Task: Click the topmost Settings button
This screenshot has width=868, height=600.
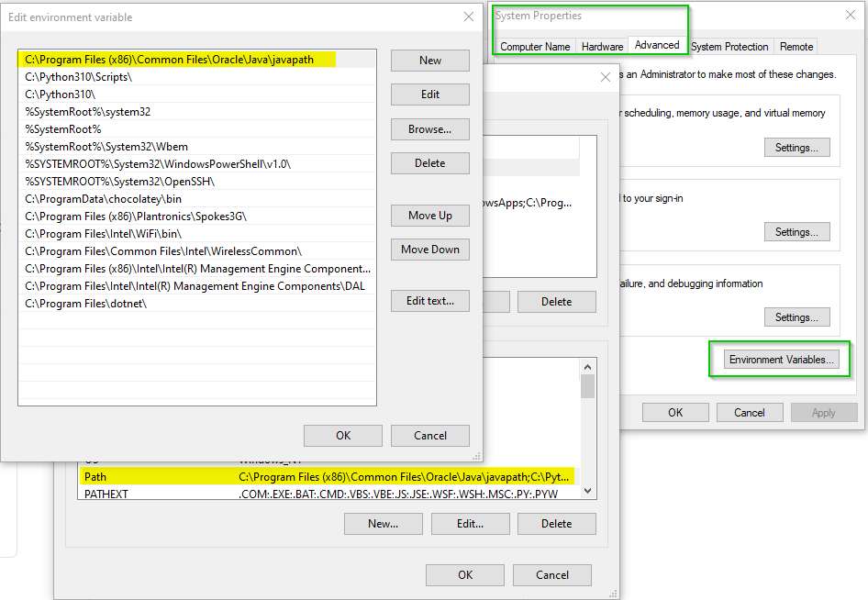Action: [x=796, y=147]
